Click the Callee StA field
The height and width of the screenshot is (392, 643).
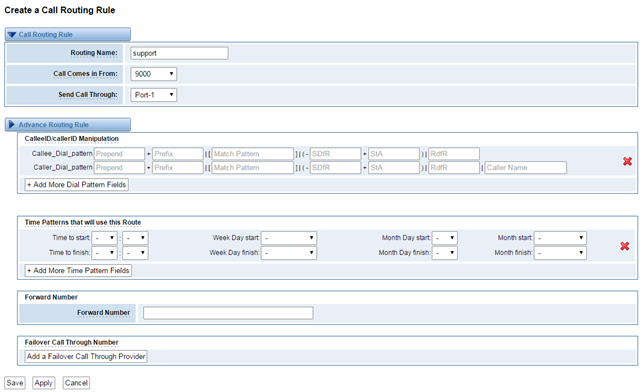(x=394, y=154)
